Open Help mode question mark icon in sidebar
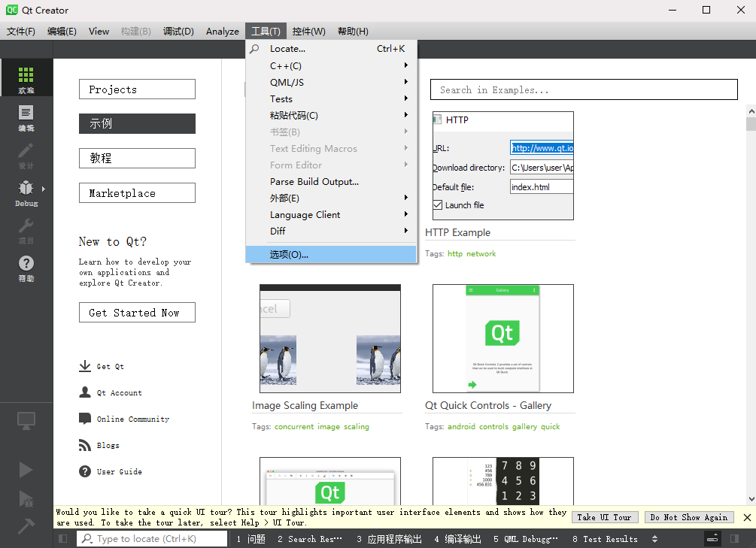The height and width of the screenshot is (548, 756). point(26,263)
